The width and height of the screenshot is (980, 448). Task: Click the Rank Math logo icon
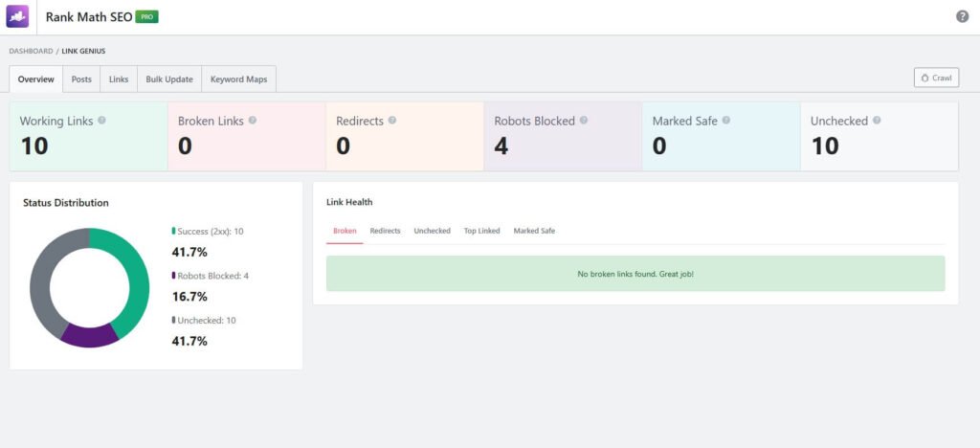coord(17,17)
